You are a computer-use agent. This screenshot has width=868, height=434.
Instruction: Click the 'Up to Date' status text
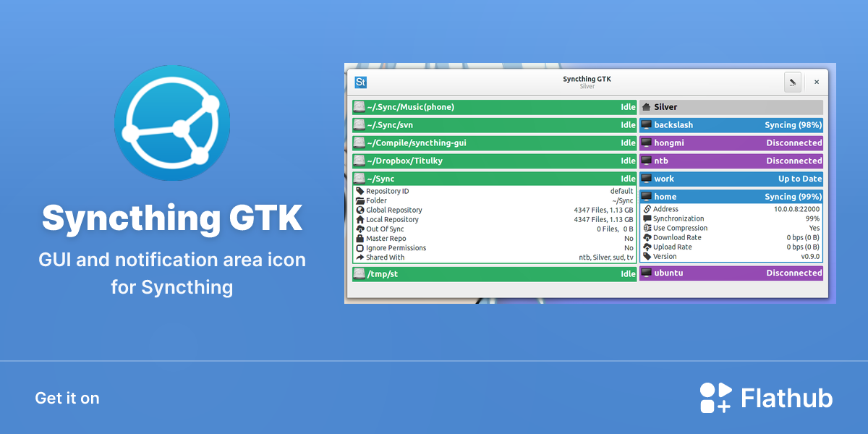coord(800,179)
